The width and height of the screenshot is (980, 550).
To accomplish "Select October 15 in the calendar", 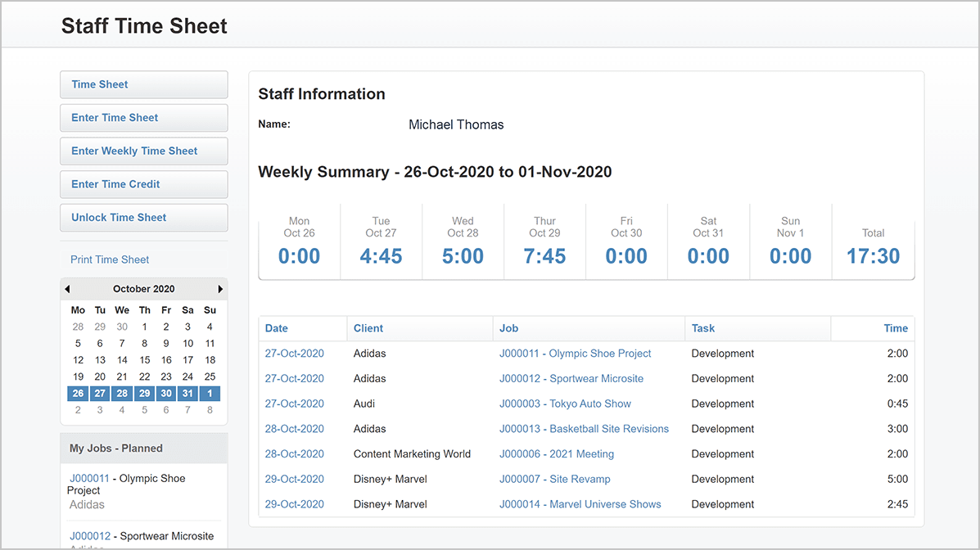I will [144, 360].
